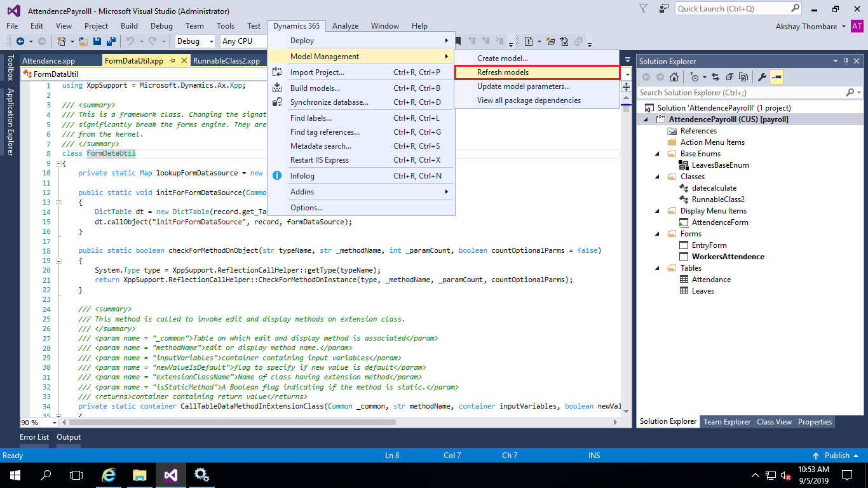Viewport: 868px width, 488px height.
Task: Click the Open File folder icon
Action: tap(83, 41)
